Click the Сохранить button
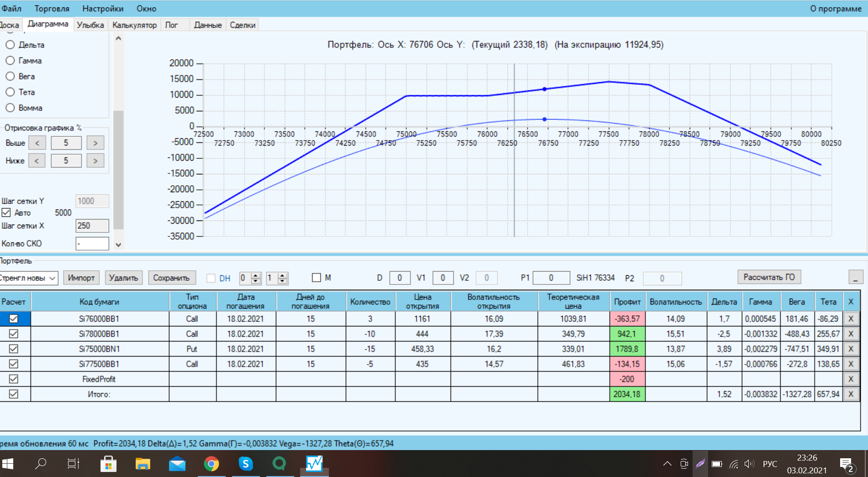 click(171, 278)
